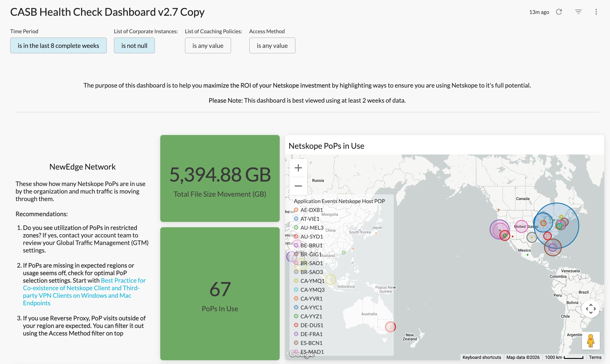The width and height of the screenshot is (610, 364).
Task: Click the map Keyboard shortcuts option
Action: point(481,357)
